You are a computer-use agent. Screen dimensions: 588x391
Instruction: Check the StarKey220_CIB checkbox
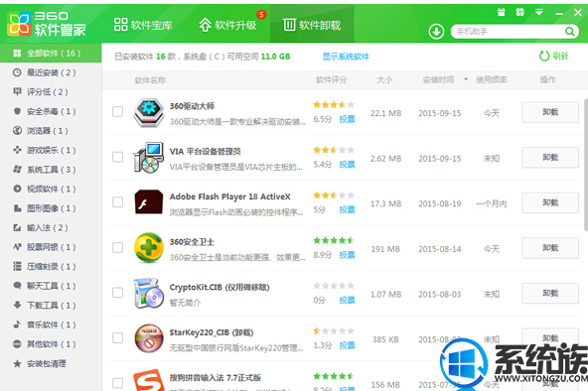coord(118,337)
